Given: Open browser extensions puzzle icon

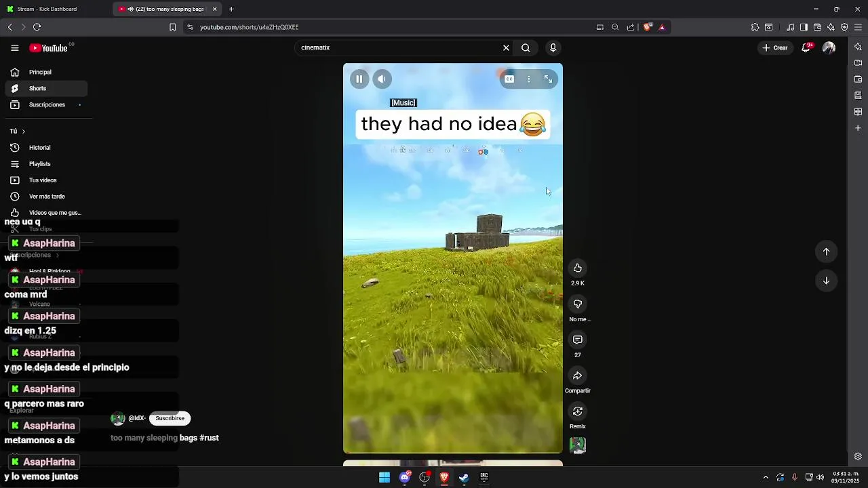Looking at the screenshot, I should [755, 27].
